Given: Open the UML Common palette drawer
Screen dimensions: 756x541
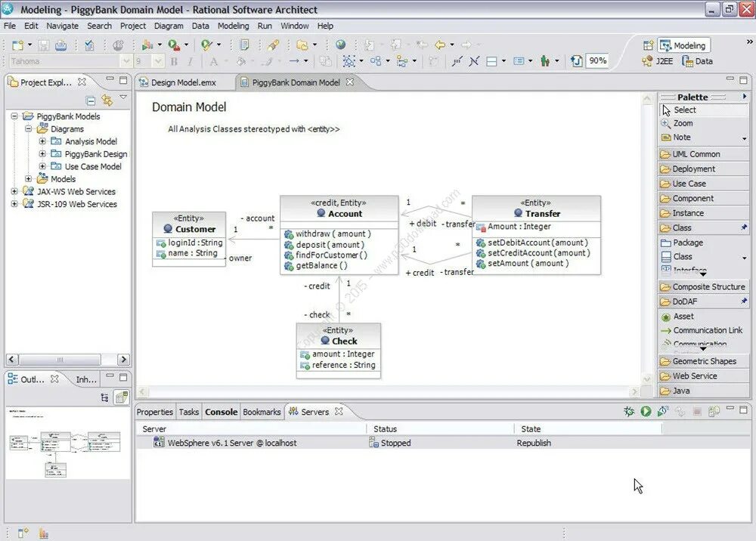Looking at the screenshot, I should 704,154.
